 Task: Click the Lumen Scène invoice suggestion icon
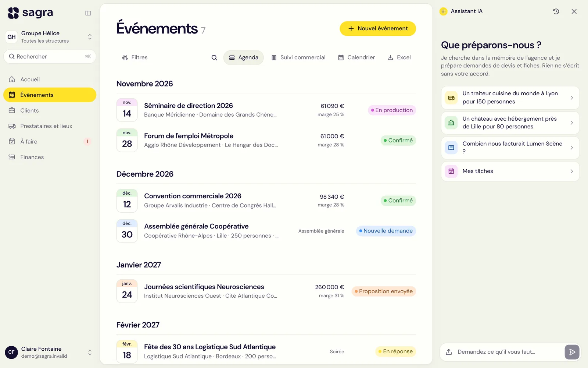[x=451, y=148]
